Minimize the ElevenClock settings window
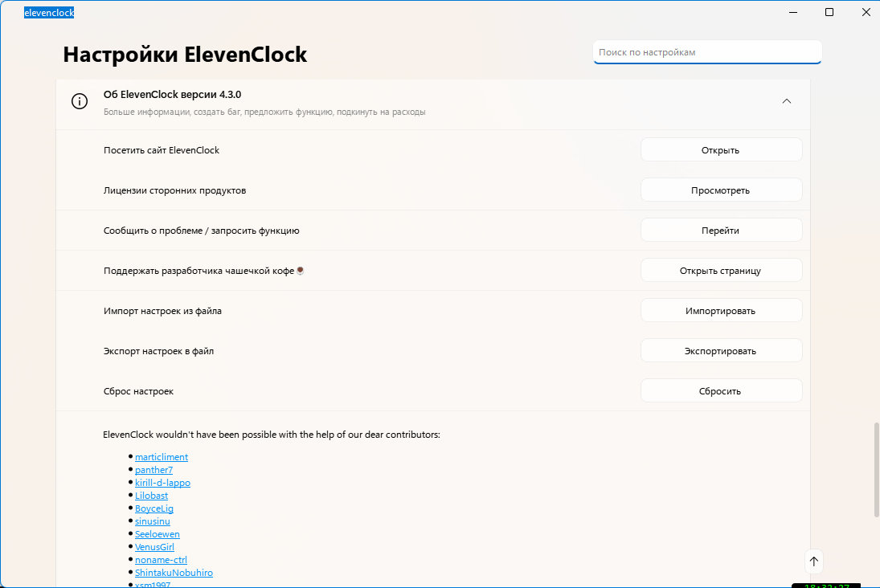 pos(793,12)
